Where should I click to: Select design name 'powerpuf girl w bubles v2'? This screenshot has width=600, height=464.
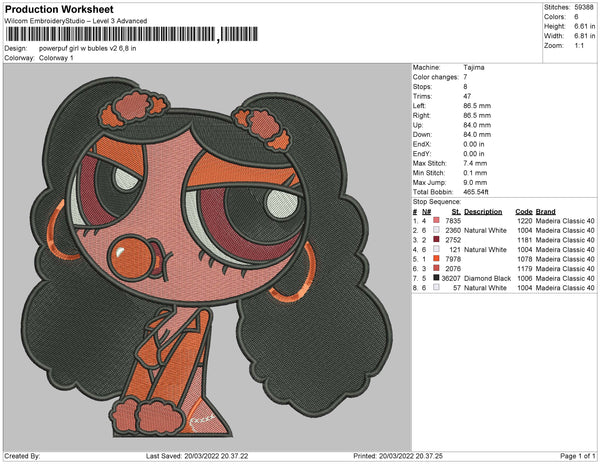76,49
